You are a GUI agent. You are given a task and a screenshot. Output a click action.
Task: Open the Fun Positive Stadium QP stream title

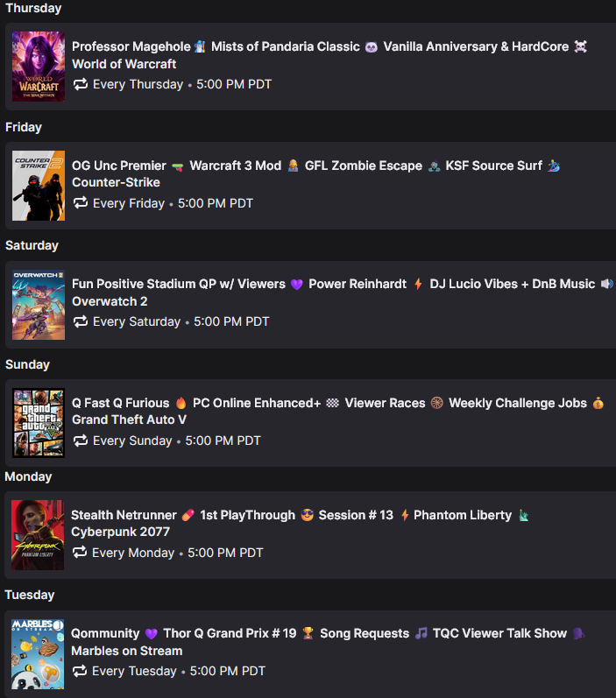[343, 284]
